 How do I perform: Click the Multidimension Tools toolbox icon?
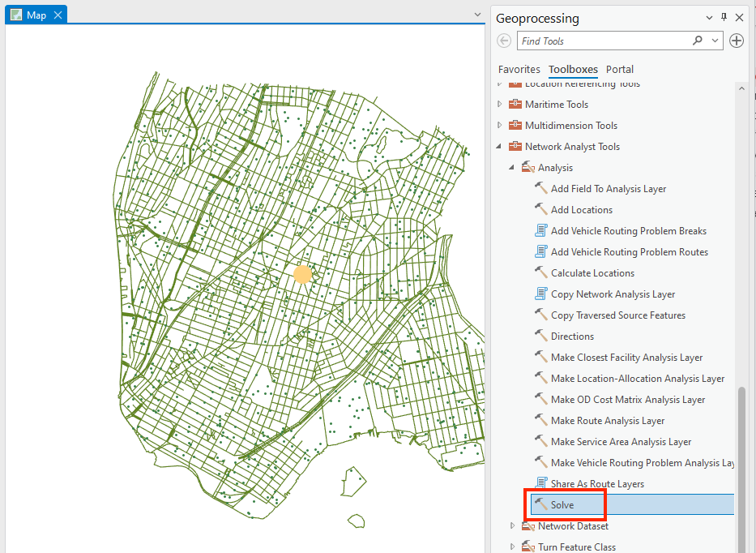click(515, 125)
